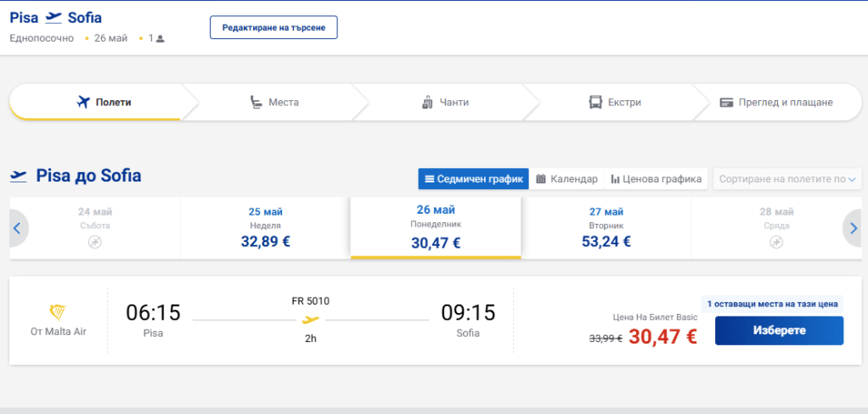868x414 pixels.
Task: Show next dates with right arrow
Action: click(x=853, y=227)
